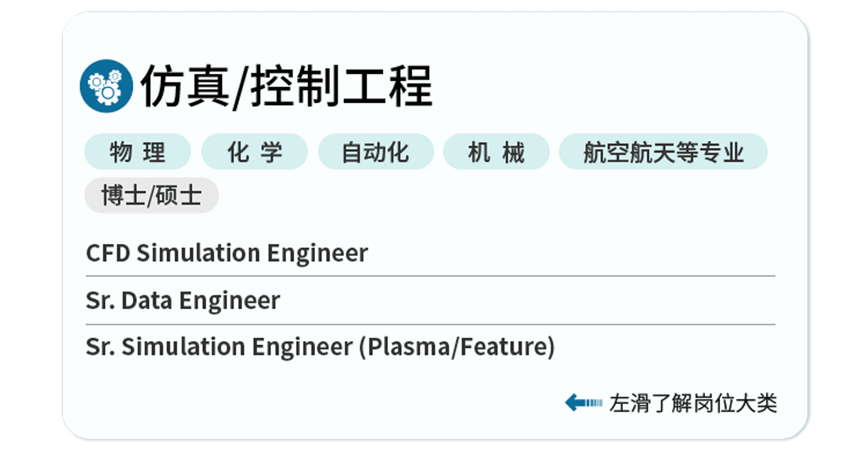Image resolution: width=868 pixels, height=451 pixels.
Task: Open the CFD Simulation Engineer position
Action: pyautogui.click(x=227, y=253)
